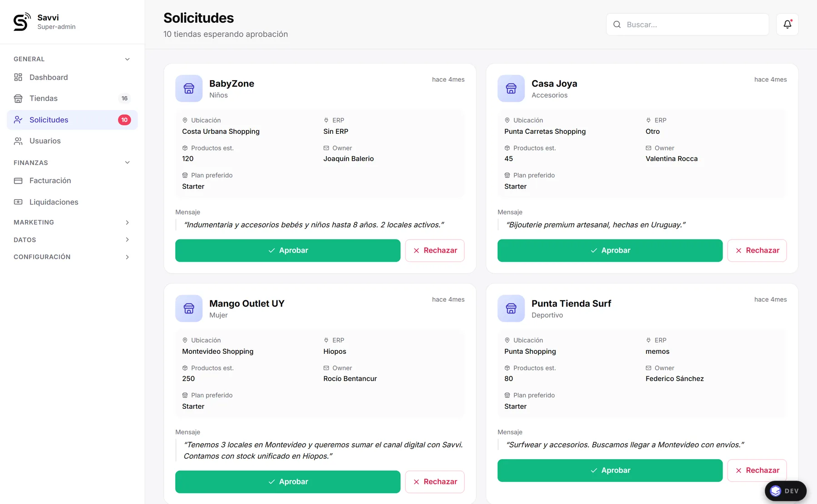Expand the DATOS sidebar section
Screen dimensions: 817x504
pyautogui.click(x=72, y=240)
